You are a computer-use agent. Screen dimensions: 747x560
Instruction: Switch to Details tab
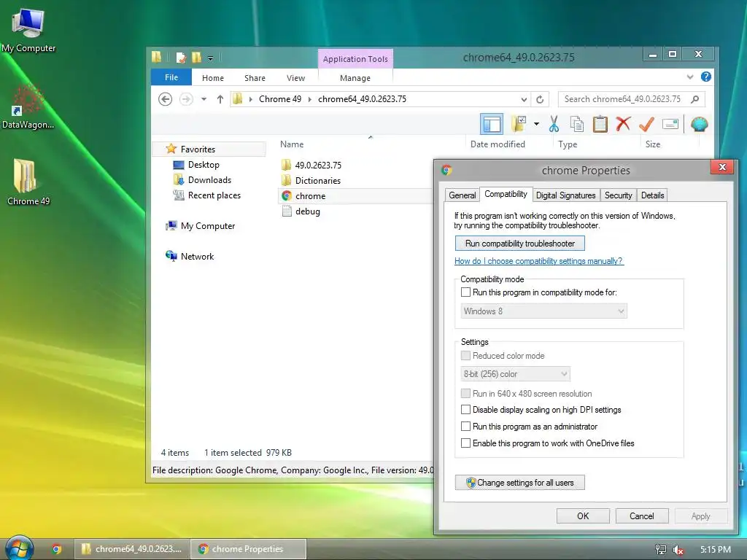(x=652, y=195)
